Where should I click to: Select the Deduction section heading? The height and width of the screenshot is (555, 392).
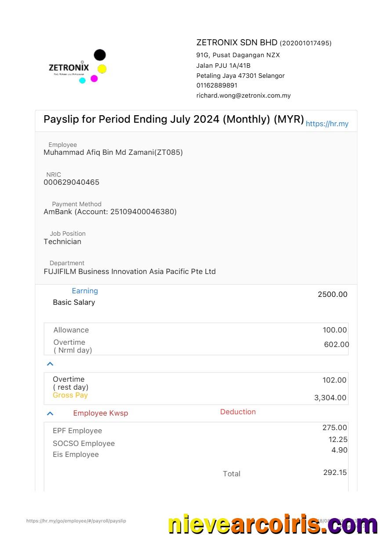238,412
